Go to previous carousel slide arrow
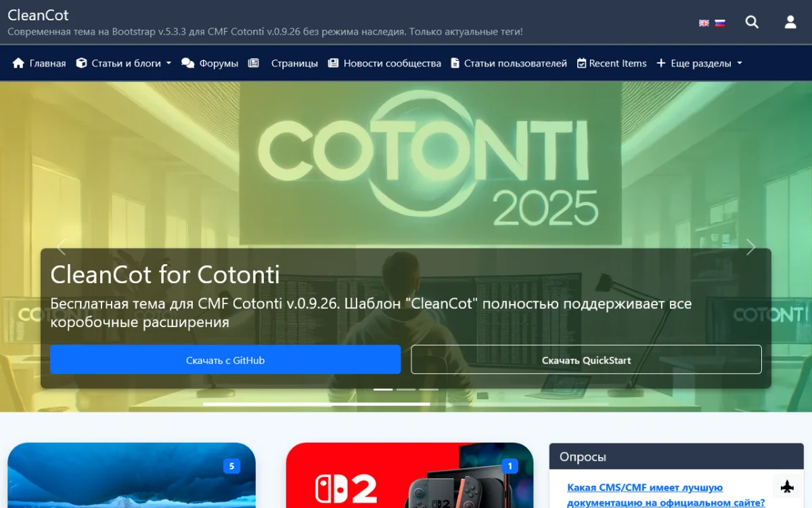The width and height of the screenshot is (812, 508). (61, 247)
